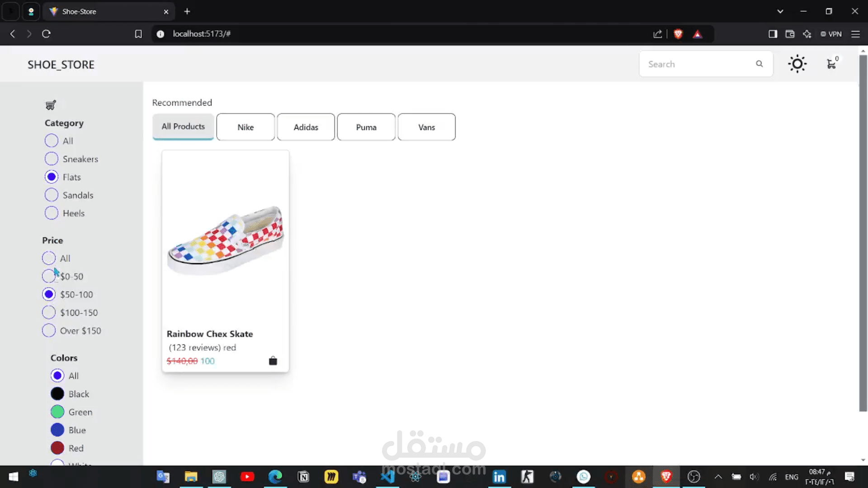
Task: Toggle the sun light/dark theme icon
Action: 797,64
